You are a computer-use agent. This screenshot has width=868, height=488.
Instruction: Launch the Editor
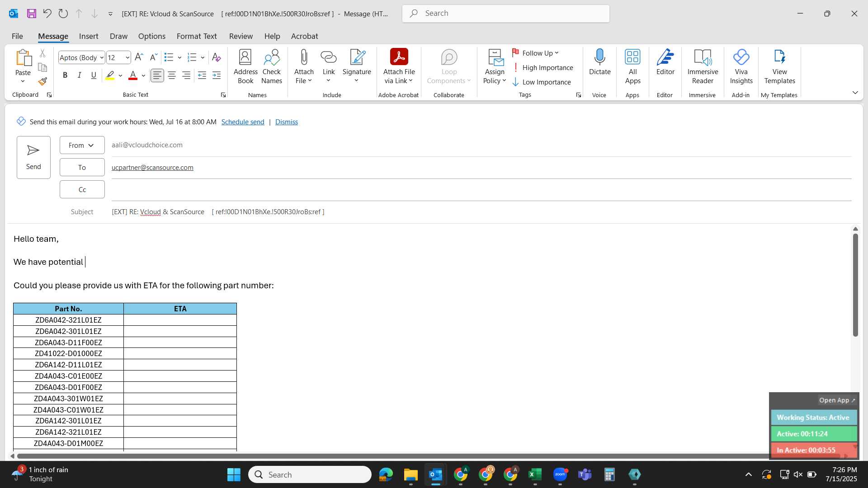[x=665, y=62]
